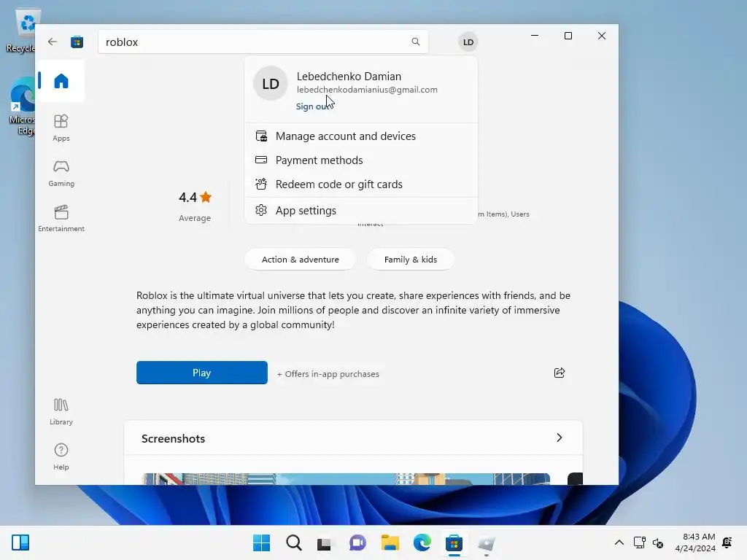
Task: Open taskbar Search
Action: tap(293, 542)
